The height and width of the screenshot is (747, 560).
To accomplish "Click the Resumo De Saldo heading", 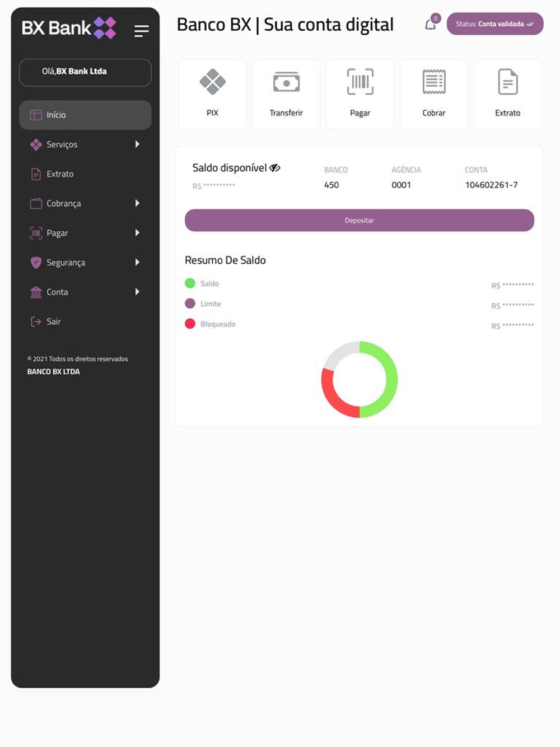I will point(225,260).
